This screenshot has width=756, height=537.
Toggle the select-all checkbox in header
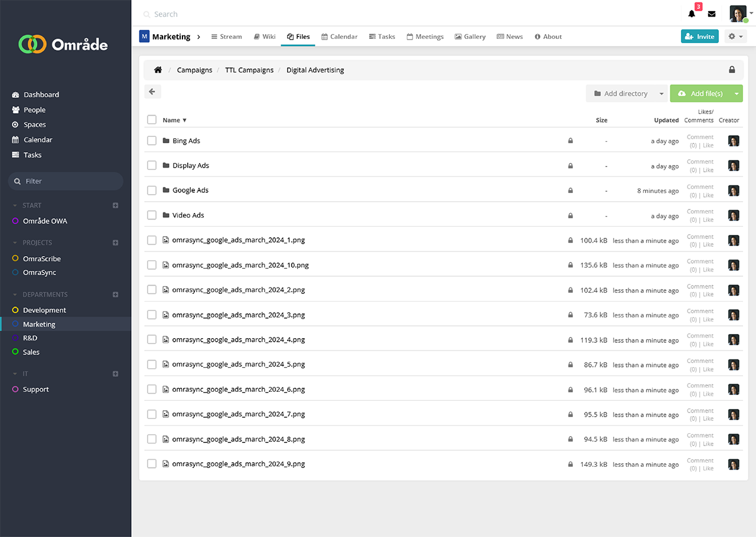point(152,120)
